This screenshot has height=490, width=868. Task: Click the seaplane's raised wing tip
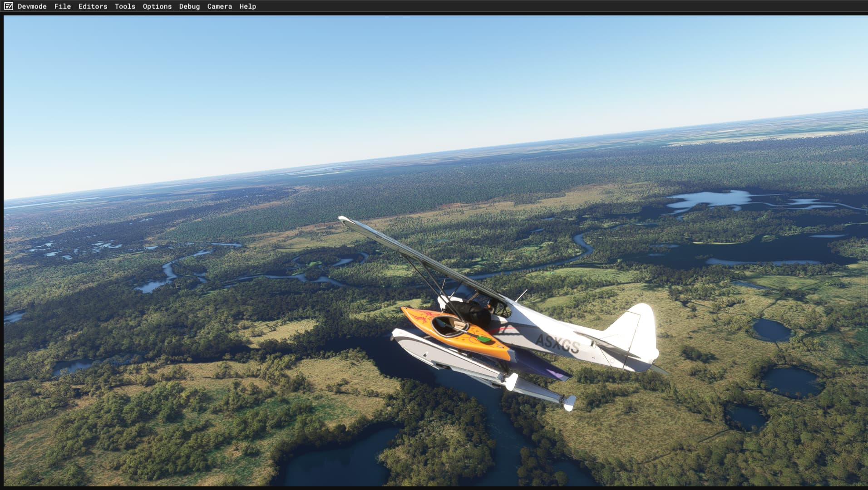pos(344,220)
